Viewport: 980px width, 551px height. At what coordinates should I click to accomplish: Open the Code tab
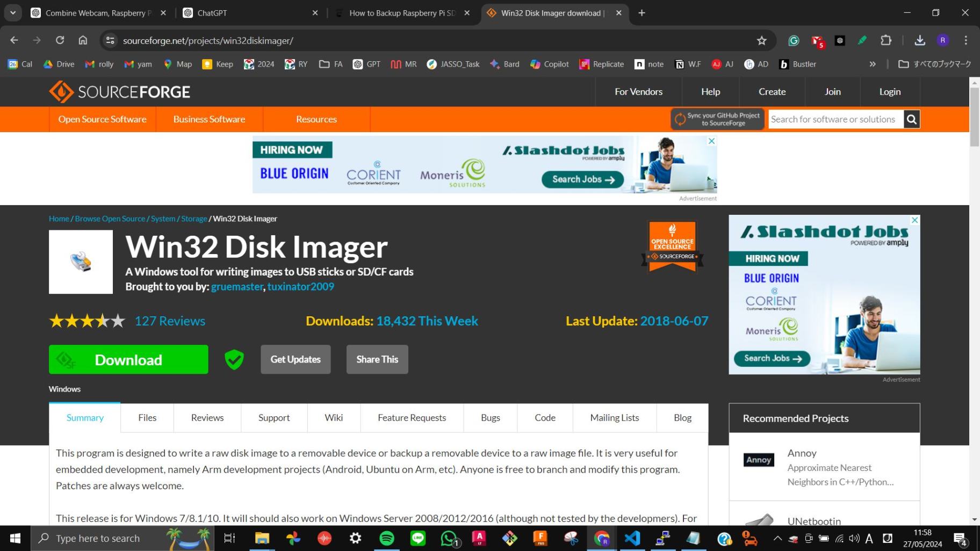(545, 418)
